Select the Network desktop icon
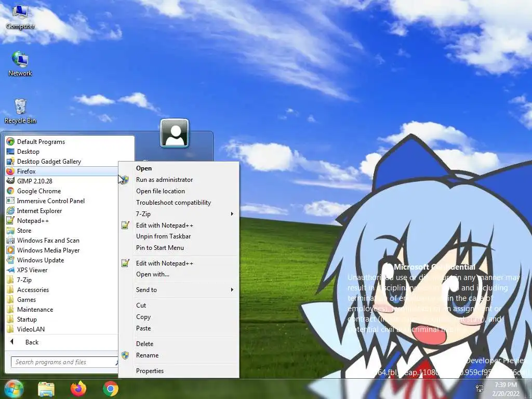Viewport: 532px width, 399px height. 20,64
